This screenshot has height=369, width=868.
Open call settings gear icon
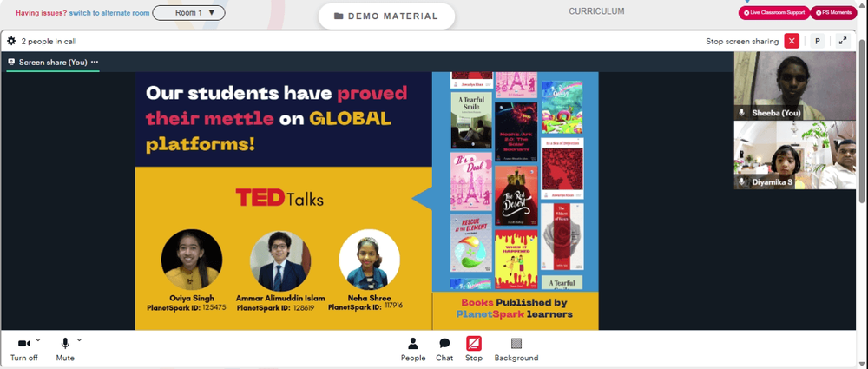click(11, 41)
